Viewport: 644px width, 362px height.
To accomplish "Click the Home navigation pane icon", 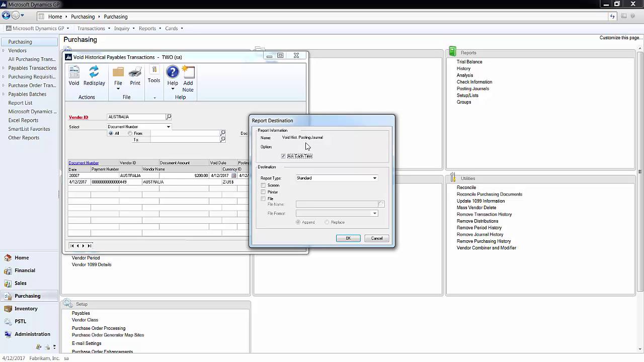I will pyautogui.click(x=8, y=257).
